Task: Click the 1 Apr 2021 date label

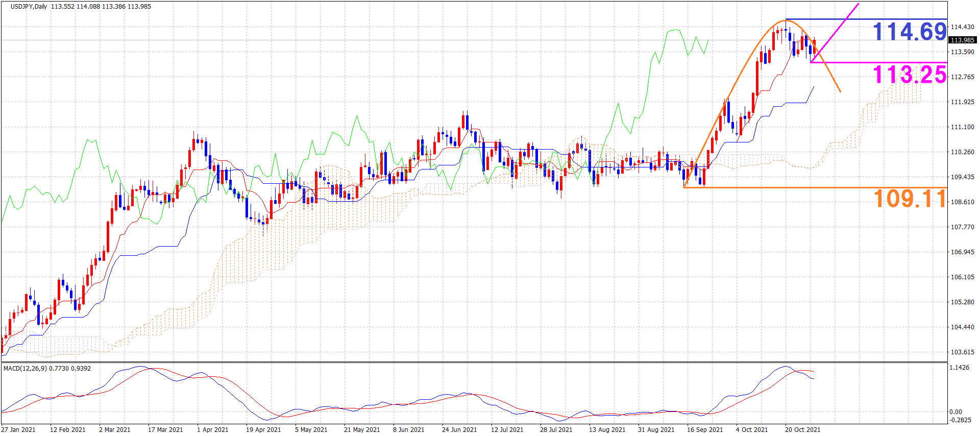Action: click(213, 429)
